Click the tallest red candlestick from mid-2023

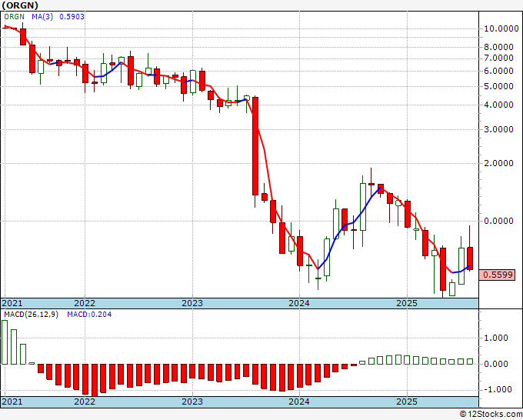coord(255,146)
